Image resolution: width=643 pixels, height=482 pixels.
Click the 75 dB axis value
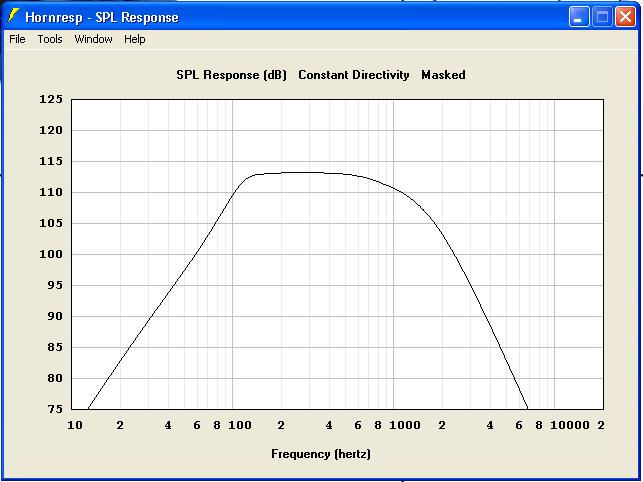[55, 409]
